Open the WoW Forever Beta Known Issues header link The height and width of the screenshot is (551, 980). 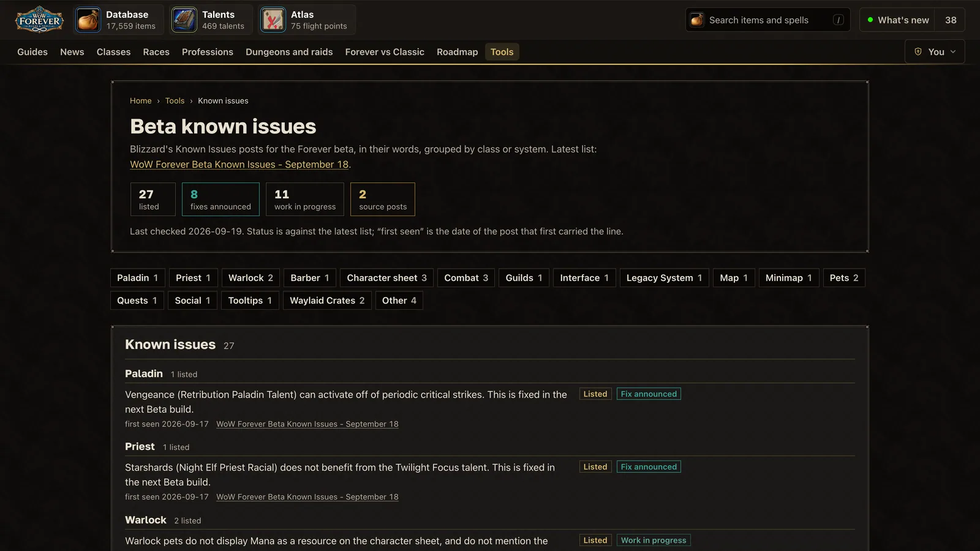click(x=239, y=165)
